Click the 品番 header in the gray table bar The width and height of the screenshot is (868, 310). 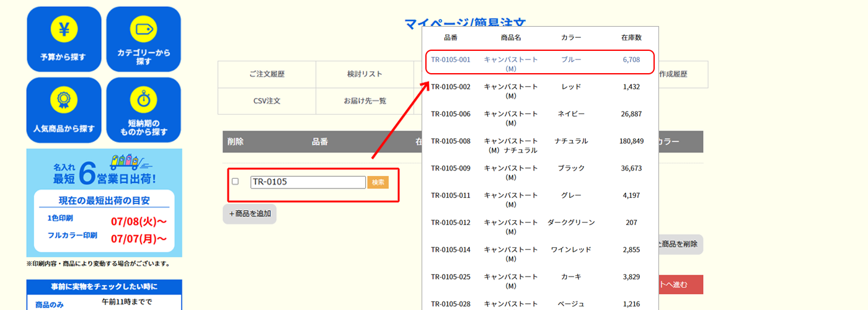coord(320,141)
